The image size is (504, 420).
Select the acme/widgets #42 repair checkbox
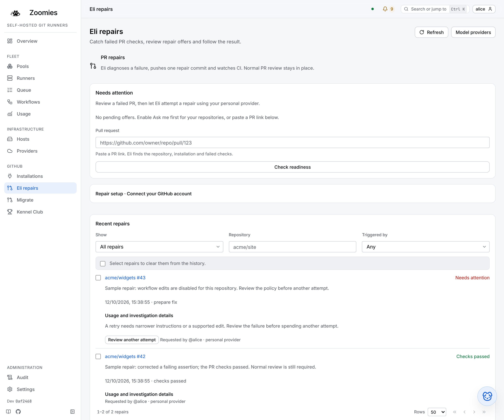tap(98, 356)
